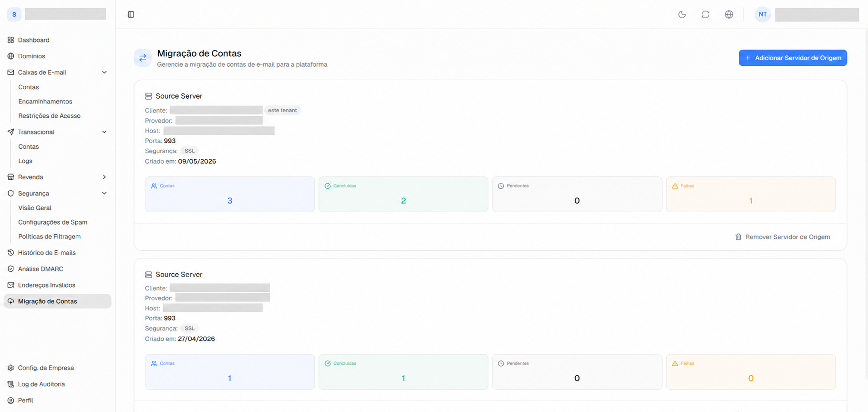Expand the Revenda section chevron
The image size is (868, 412).
pyautogui.click(x=104, y=177)
